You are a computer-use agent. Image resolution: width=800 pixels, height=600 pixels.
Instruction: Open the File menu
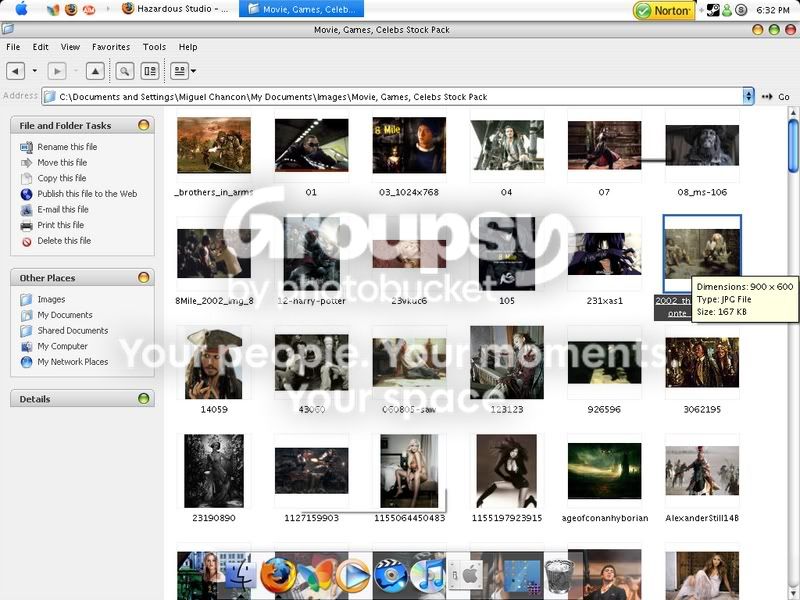coord(13,47)
